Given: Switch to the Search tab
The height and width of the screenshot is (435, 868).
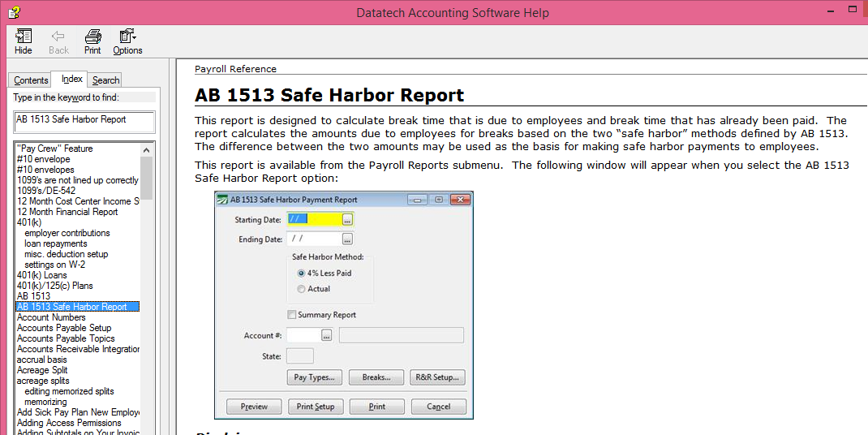Looking at the screenshot, I should coord(105,80).
